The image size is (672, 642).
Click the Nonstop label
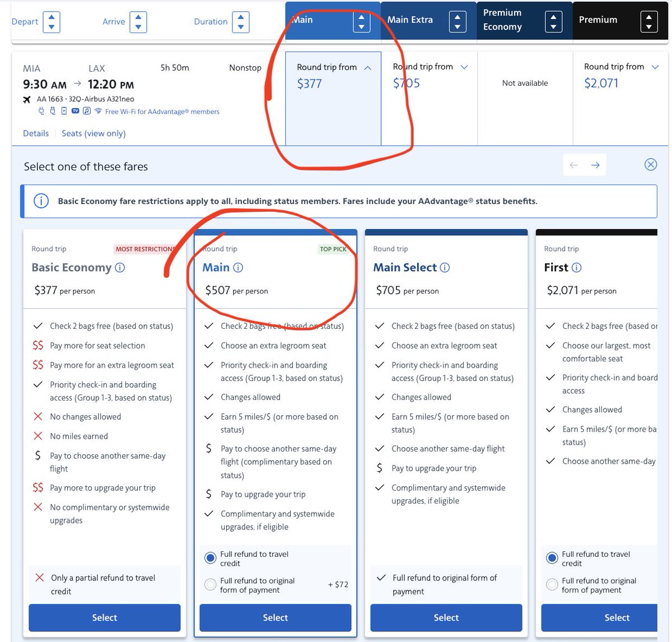click(245, 68)
